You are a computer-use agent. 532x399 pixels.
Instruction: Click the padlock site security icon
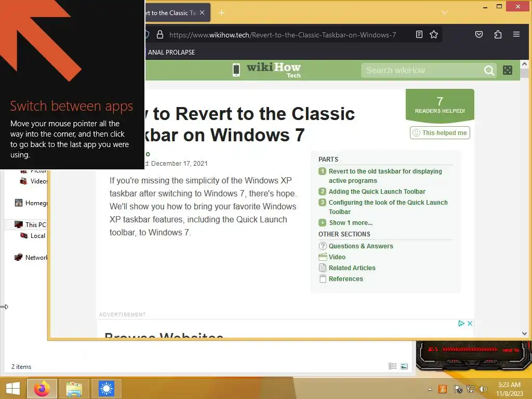[x=160, y=35]
